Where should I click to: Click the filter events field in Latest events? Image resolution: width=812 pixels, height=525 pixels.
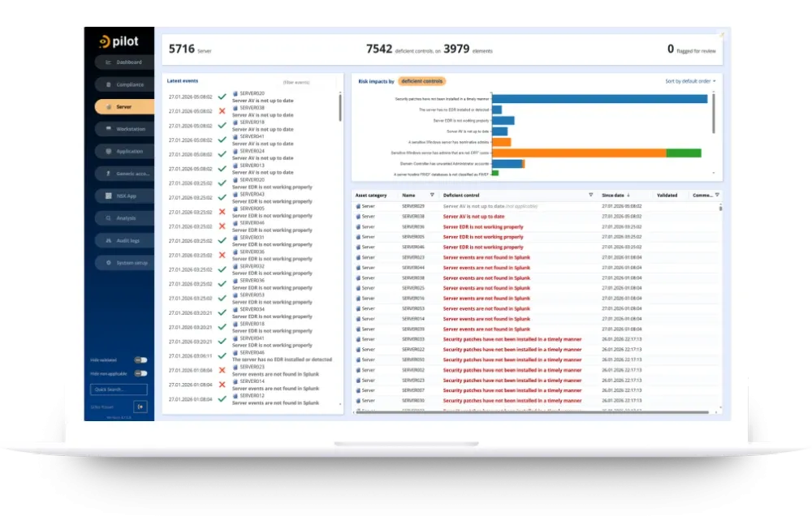tap(296, 83)
